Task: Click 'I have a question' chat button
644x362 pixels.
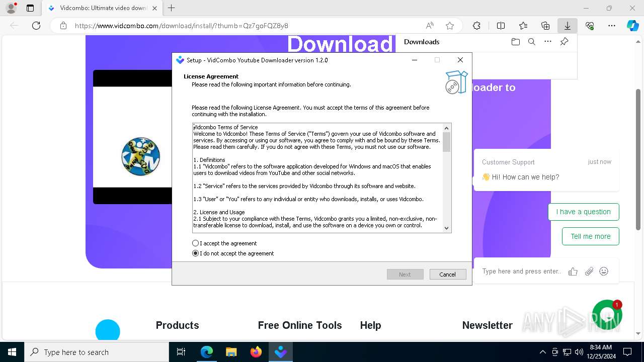Action: 584,212
